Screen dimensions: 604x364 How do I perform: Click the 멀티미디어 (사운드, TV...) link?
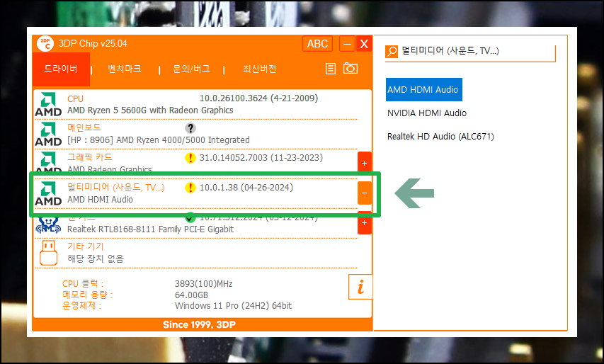click(116, 187)
